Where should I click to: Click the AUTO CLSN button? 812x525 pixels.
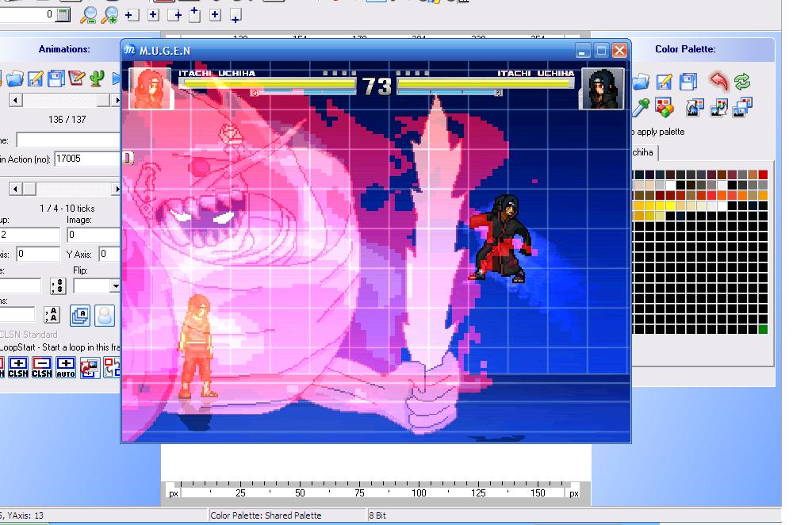tap(66, 367)
